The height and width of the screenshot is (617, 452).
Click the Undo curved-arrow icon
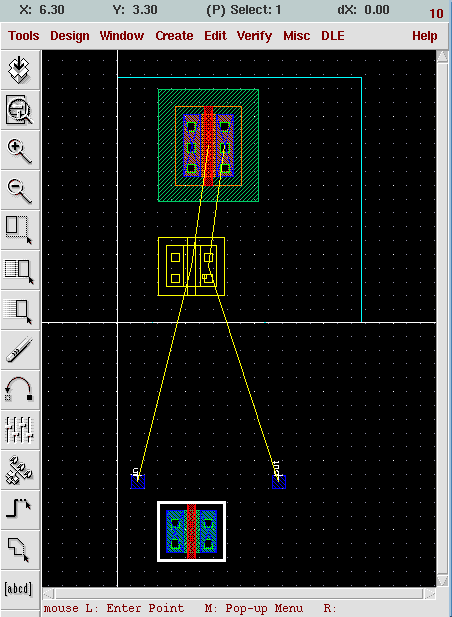(x=20, y=390)
